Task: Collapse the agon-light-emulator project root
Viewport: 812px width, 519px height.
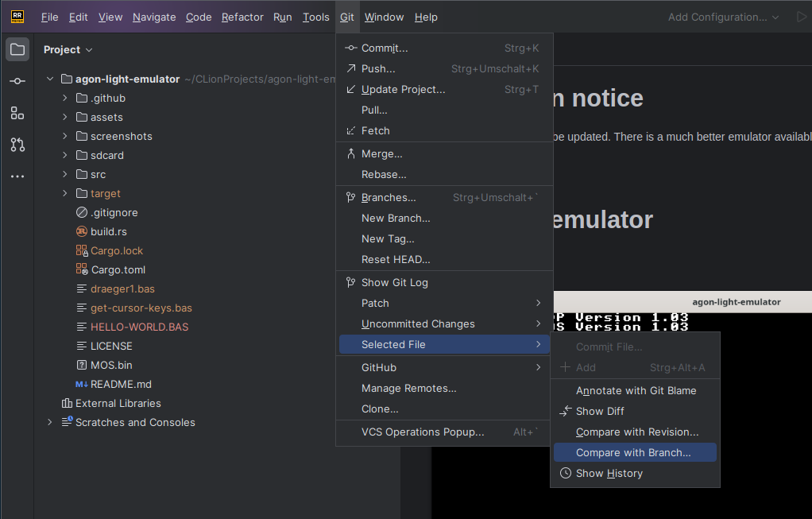Action: [x=49, y=79]
